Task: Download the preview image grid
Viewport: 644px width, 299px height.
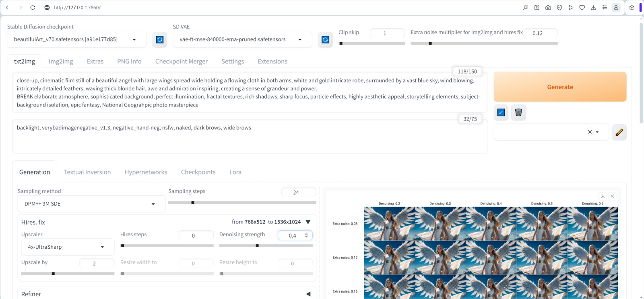Action: [x=603, y=196]
